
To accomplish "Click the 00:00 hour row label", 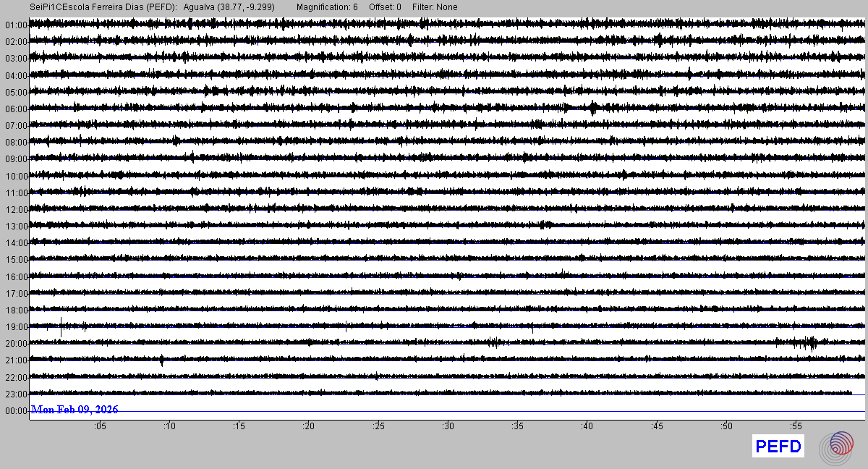I will pos(16,411).
